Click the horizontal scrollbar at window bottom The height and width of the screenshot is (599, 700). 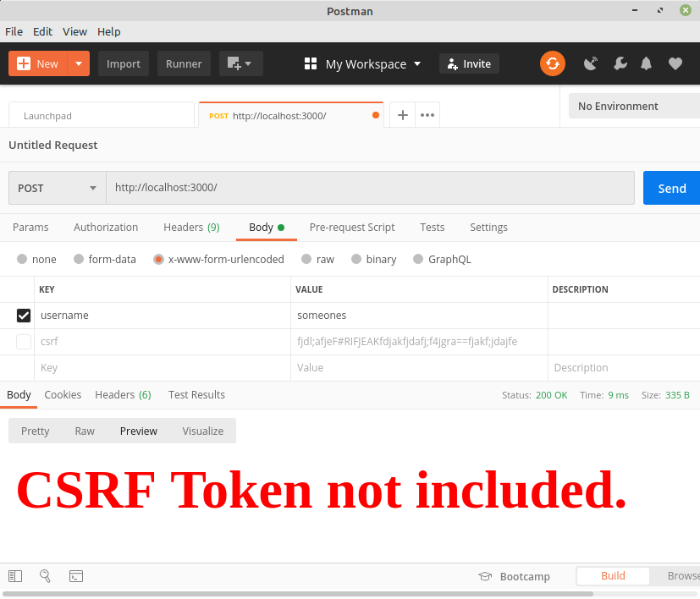298,594
